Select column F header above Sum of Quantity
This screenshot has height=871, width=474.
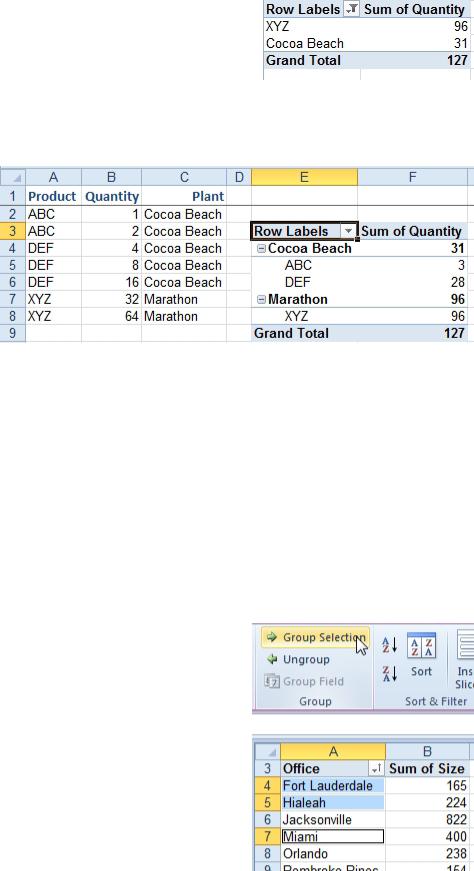[413, 177]
